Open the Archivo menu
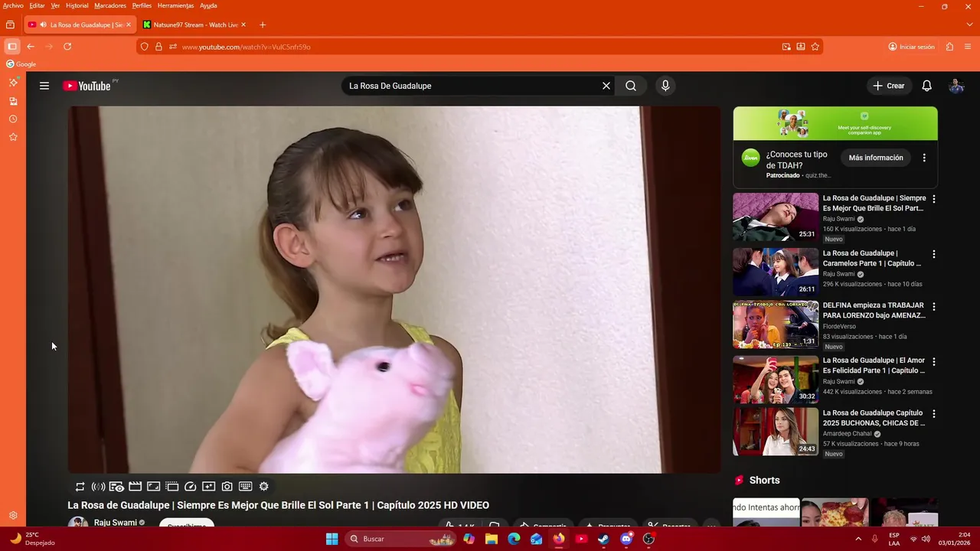 pyautogui.click(x=13, y=5)
